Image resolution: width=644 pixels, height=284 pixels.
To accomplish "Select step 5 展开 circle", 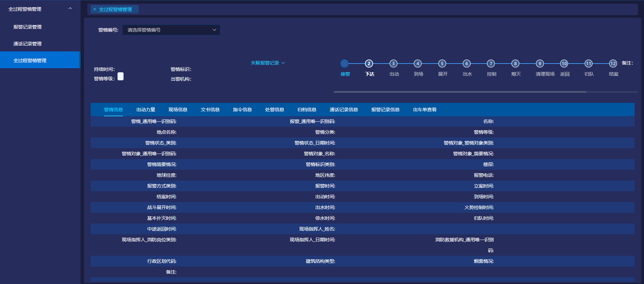I will [442, 64].
